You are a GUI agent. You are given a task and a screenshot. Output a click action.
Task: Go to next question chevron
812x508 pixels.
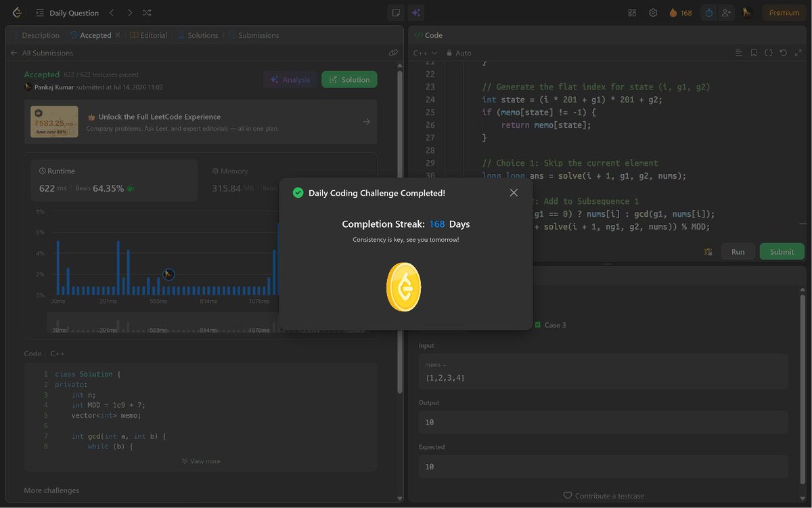tap(129, 13)
